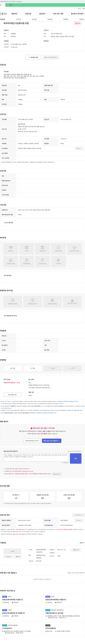The image size is (85, 644).
Task: Open the 직업 능력 개발 menu
Action: coord(58,14)
